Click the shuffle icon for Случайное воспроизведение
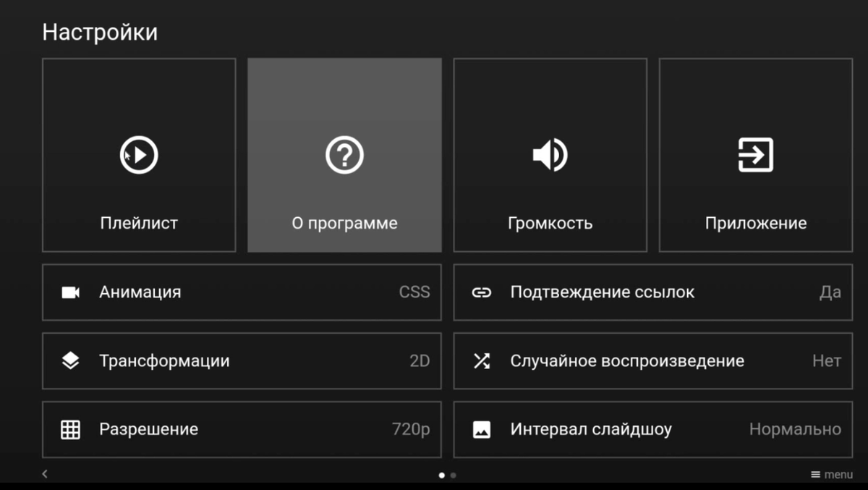 481,360
